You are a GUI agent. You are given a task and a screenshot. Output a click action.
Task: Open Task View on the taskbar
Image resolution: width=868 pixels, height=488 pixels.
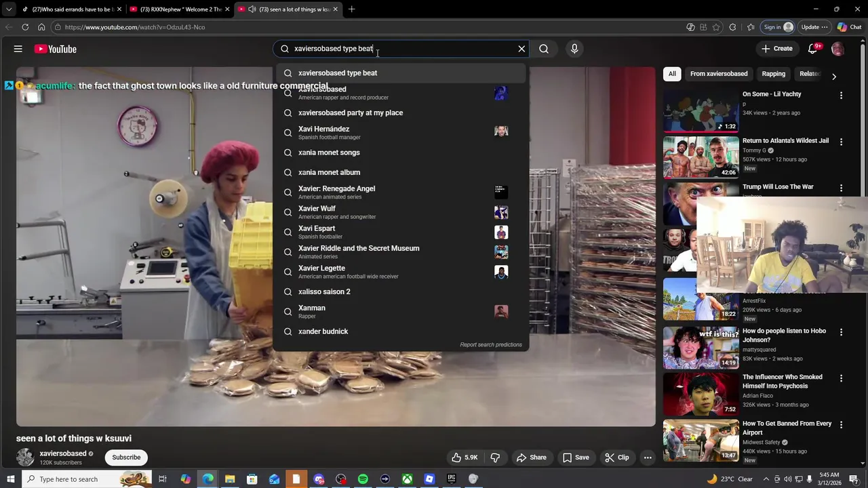tap(163, 479)
